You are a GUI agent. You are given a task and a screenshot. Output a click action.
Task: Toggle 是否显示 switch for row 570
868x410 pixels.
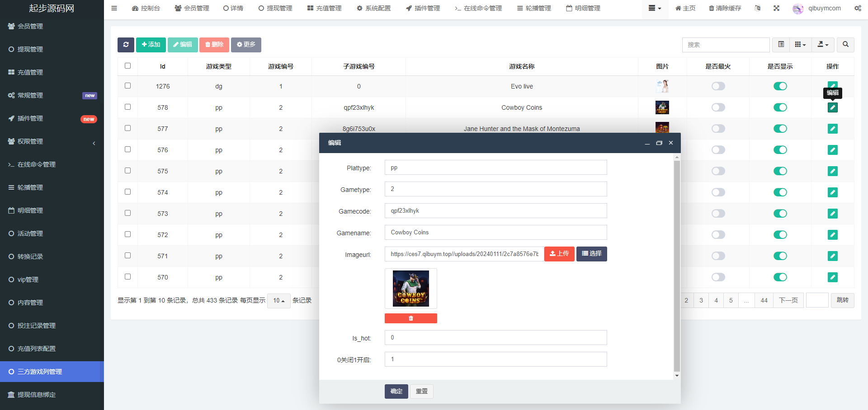pos(780,277)
